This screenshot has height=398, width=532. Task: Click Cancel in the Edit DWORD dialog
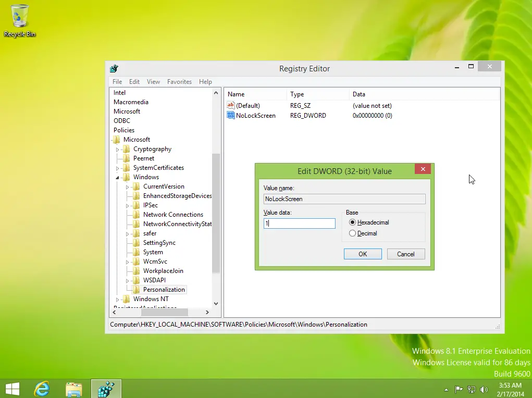pos(405,254)
